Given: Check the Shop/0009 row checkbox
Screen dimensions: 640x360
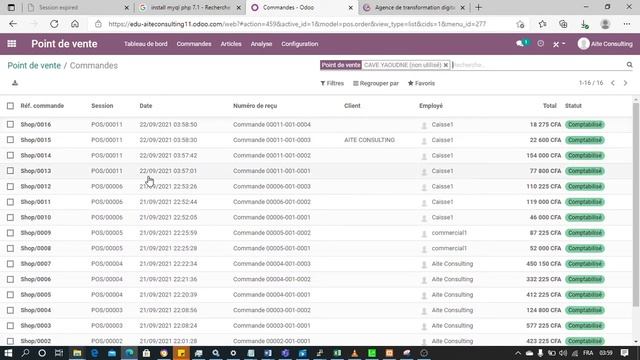Looking at the screenshot, I should point(10,233).
